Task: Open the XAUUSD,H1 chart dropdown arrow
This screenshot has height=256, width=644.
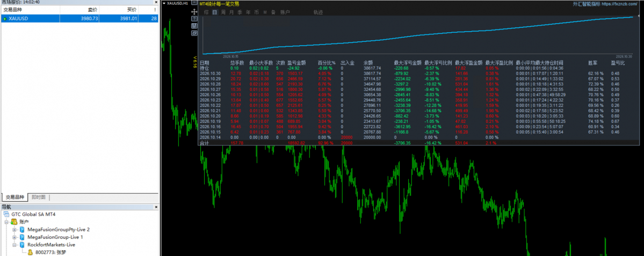Action: tap(164, 3)
